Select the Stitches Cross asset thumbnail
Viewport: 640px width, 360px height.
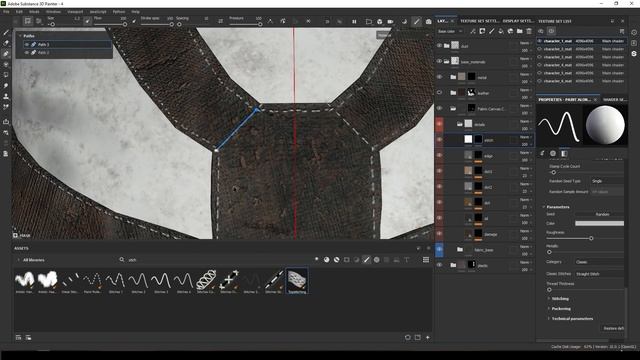(x=229, y=281)
